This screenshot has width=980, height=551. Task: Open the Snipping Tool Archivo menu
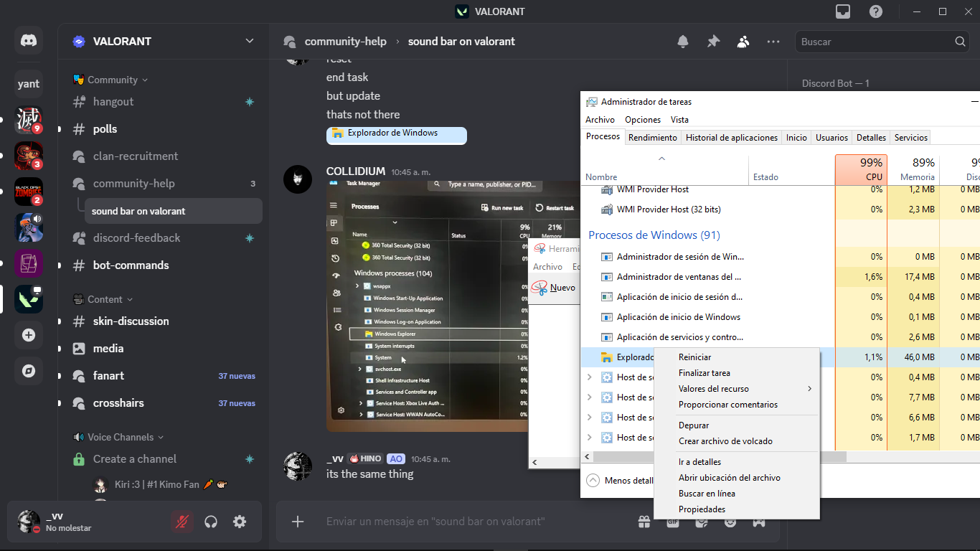click(x=547, y=267)
